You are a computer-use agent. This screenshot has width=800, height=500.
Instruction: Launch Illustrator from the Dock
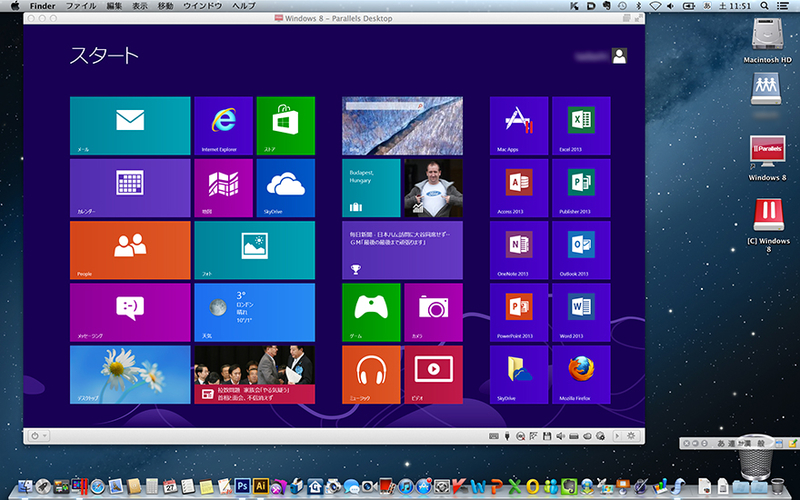tap(261, 486)
